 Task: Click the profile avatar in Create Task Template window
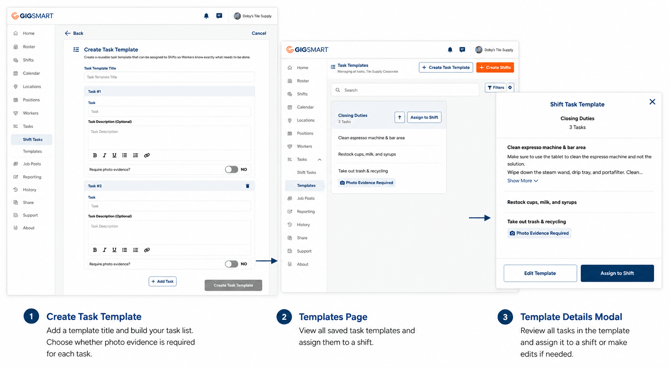point(237,16)
